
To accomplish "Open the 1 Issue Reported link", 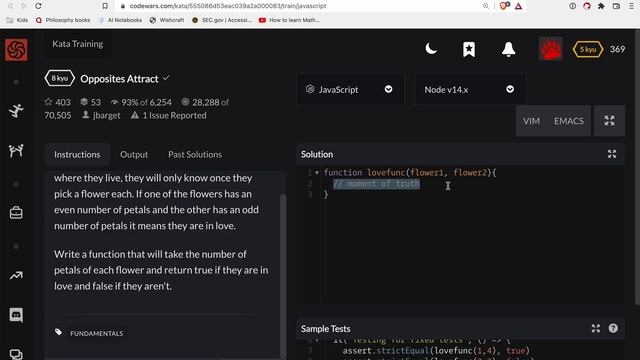I will (169, 116).
